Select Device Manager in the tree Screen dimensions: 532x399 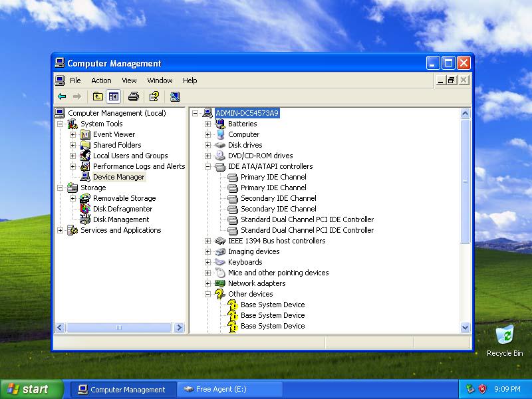pos(119,177)
